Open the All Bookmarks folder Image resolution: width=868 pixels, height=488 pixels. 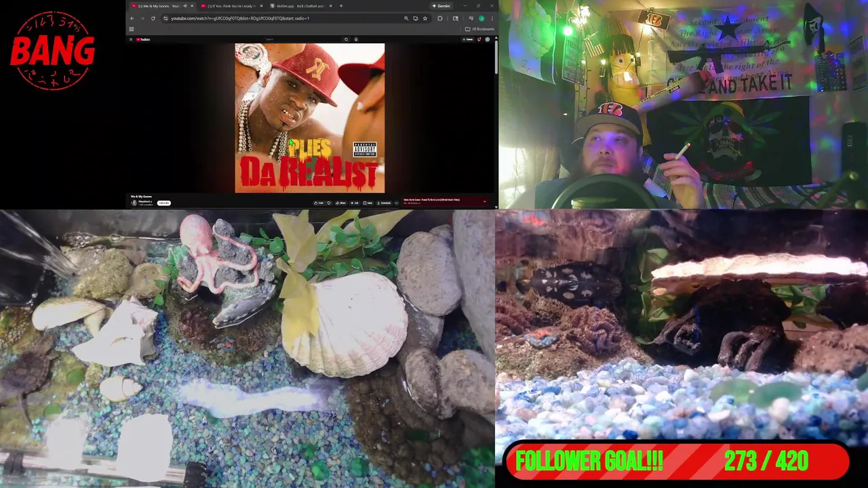(x=479, y=29)
